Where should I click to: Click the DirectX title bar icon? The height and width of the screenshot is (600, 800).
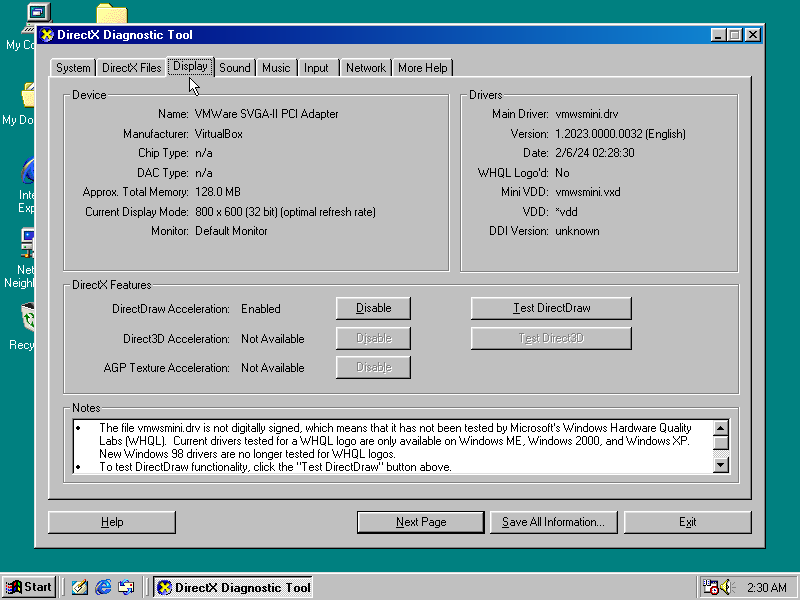coord(47,35)
